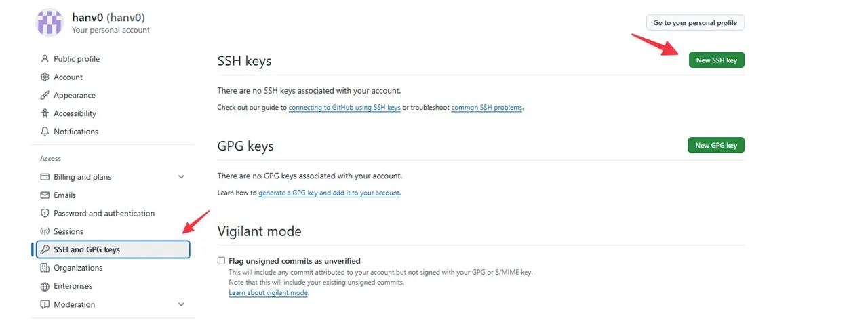The width and height of the screenshot is (868, 320).
Task: Click the hanv0 profile avatar
Action: pos(49,22)
